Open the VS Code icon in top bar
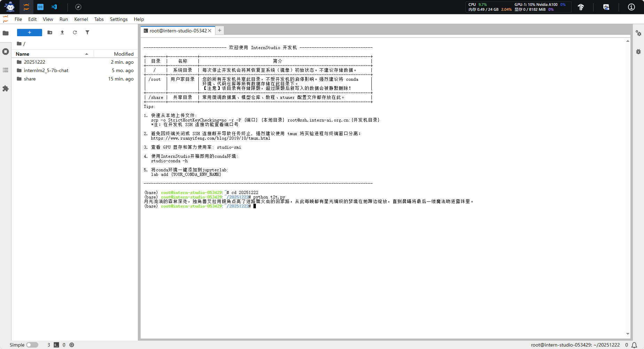The height and width of the screenshot is (349, 644). pos(54,7)
